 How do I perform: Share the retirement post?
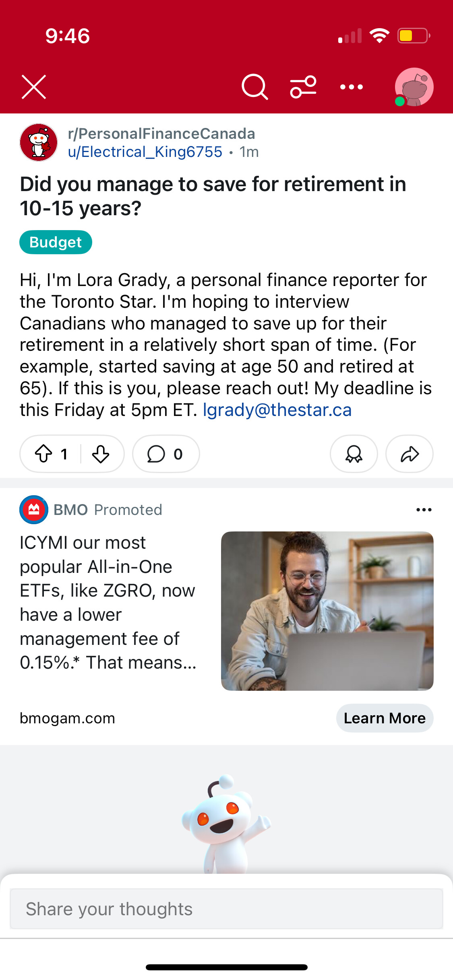pyautogui.click(x=409, y=454)
